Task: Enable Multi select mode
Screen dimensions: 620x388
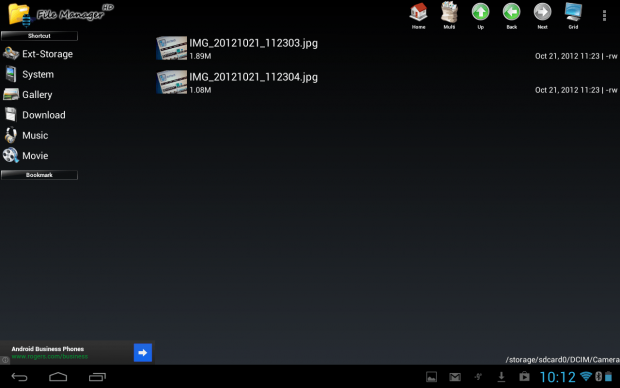Action: pos(449,16)
